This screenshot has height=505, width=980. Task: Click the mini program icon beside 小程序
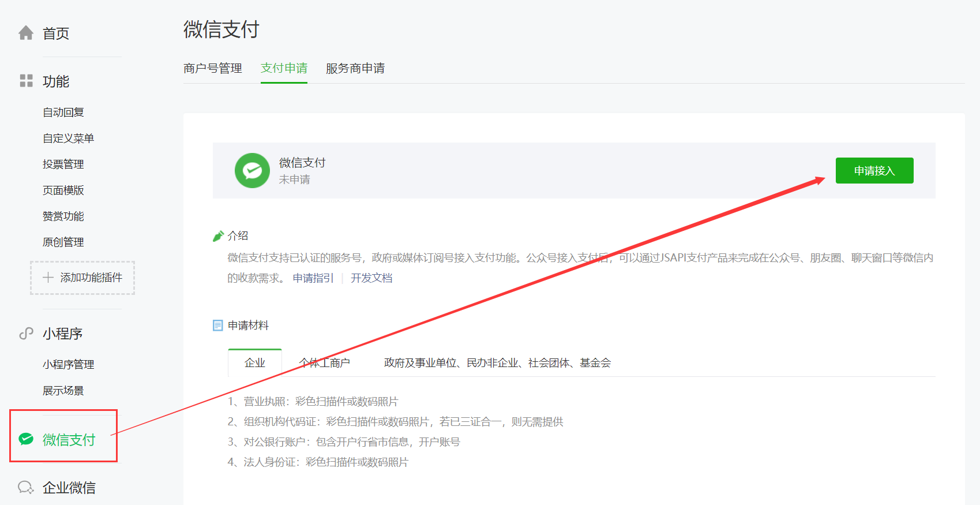click(26, 333)
